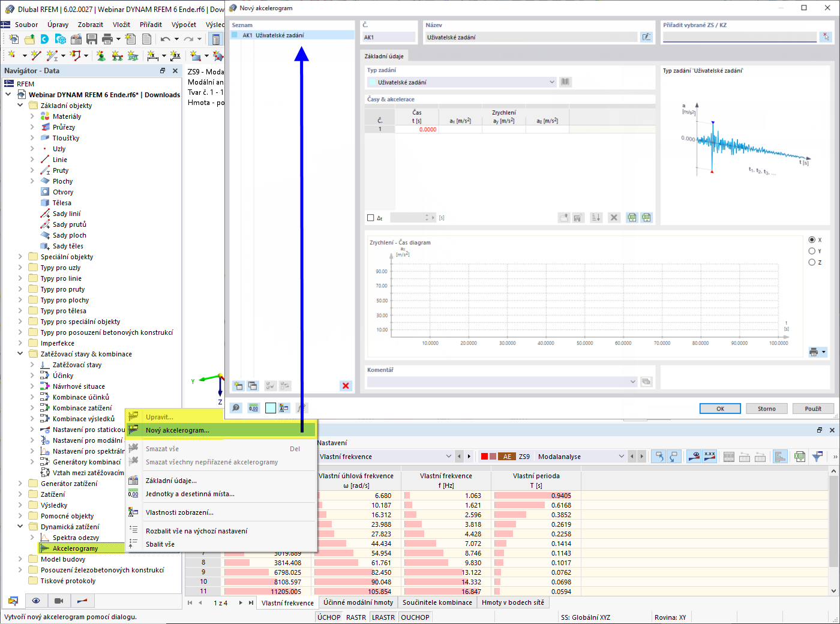Screen dimensions: 840x624
Task: Enable the Δt time step checkbox
Action: tap(371, 218)
